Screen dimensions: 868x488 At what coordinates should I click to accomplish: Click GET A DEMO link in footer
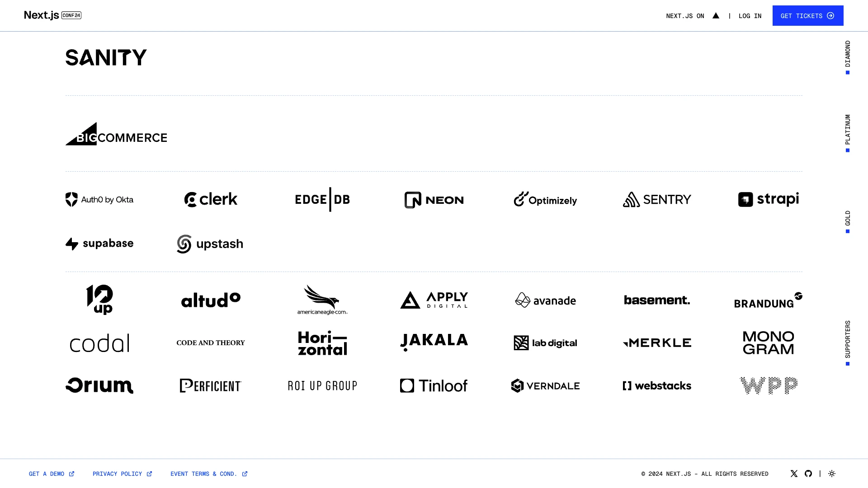52,474
